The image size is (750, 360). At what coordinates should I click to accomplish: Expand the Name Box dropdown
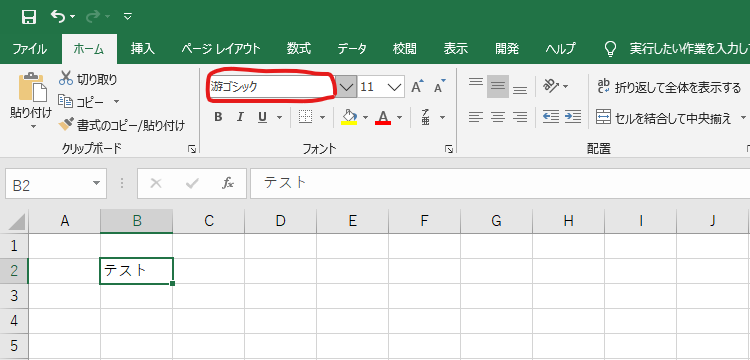pyautogui.click(x=97, y=184)
